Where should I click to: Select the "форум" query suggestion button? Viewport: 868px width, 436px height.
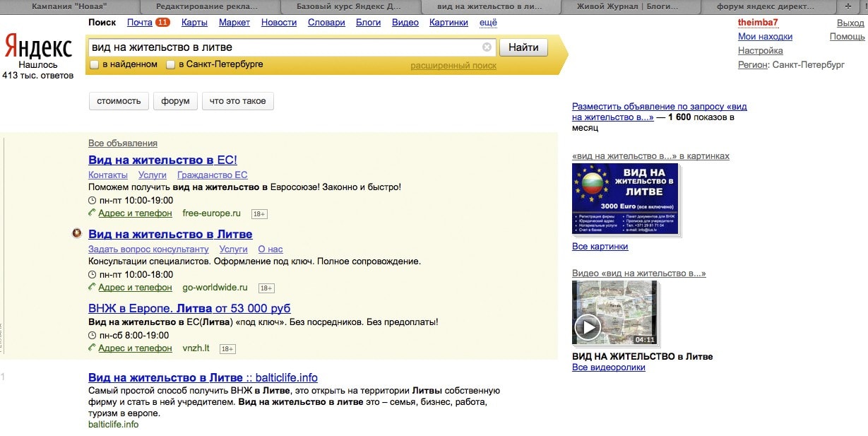pyautogui.click(x=175, y=101)
